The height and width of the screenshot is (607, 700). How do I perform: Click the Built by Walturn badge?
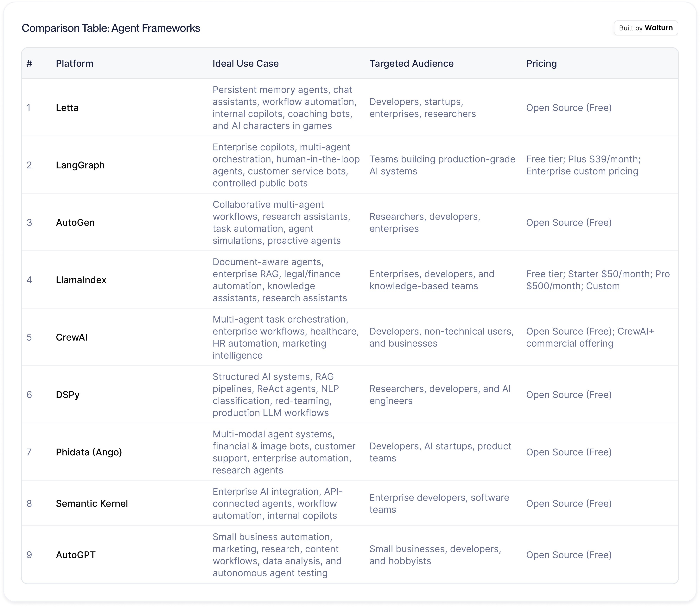pos(646,28)
